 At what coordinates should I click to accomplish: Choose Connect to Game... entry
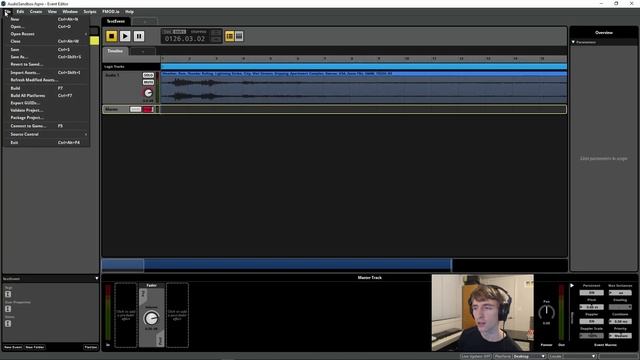click(x=46, y=126)
